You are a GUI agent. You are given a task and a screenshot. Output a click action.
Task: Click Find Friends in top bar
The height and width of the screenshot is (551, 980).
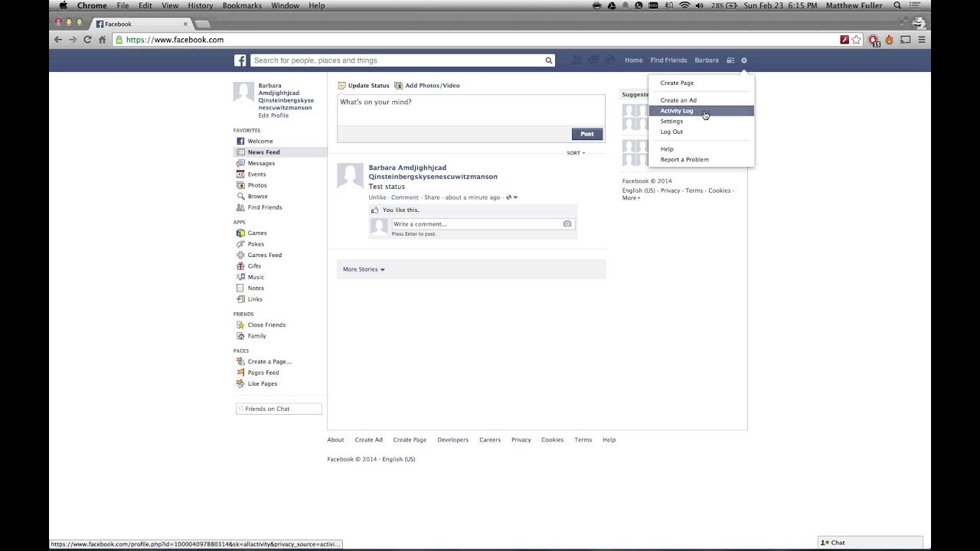click(668, 60)
